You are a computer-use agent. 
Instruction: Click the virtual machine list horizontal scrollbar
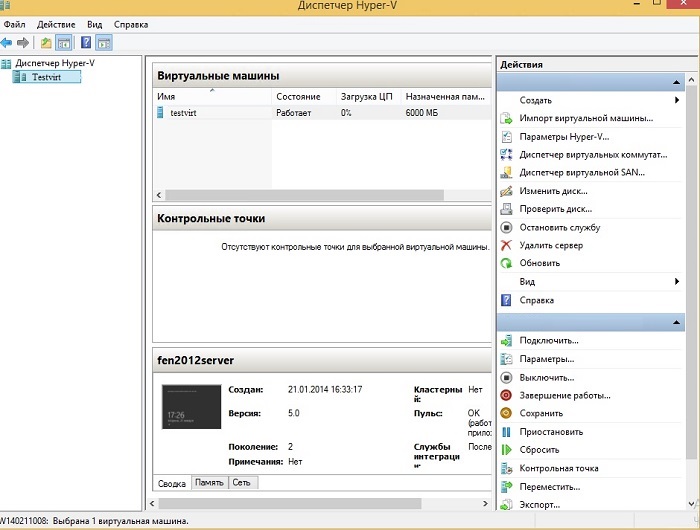coord(304,195)
